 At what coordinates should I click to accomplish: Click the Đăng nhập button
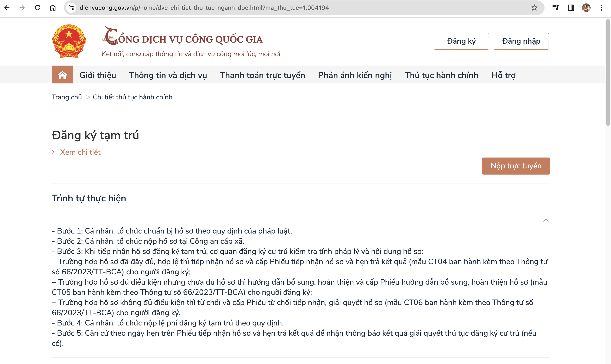pyautogui.click(x=521, y=41)
